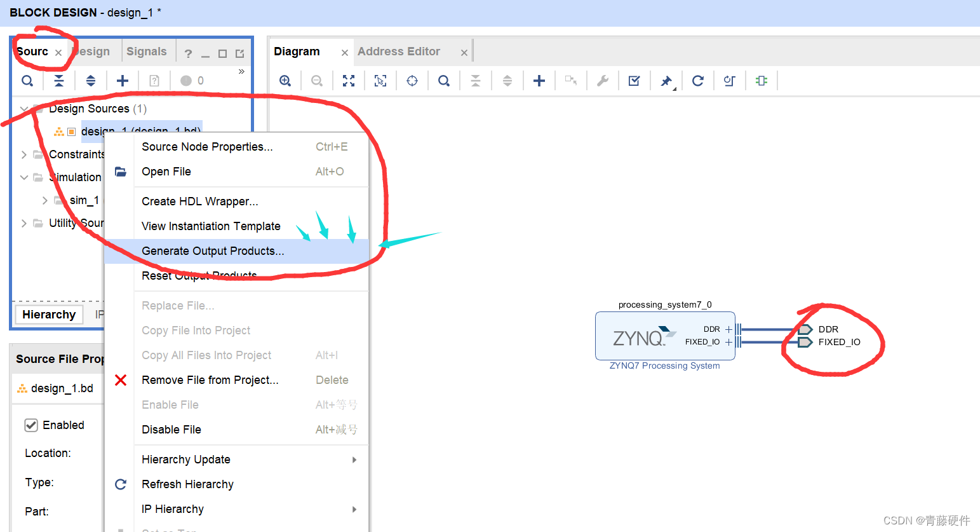Click the pin icon in the diagram toolbar
Image resolution: width=980 pixels, height=532 pixels.
click(x=666, y=81)
